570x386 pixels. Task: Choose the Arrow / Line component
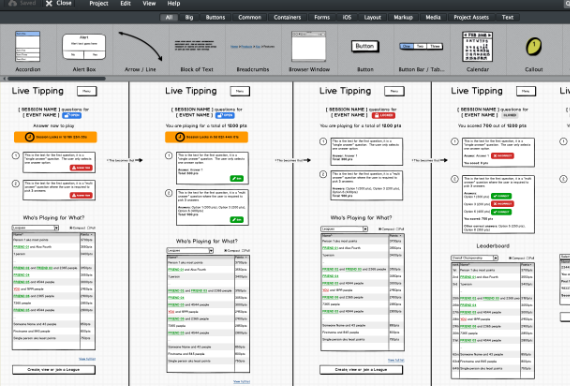point(140,46)
